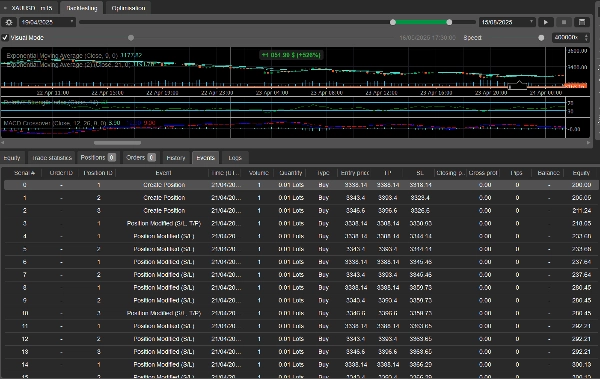Click the chart horizontal scrollbar thumb

[117, 143]
